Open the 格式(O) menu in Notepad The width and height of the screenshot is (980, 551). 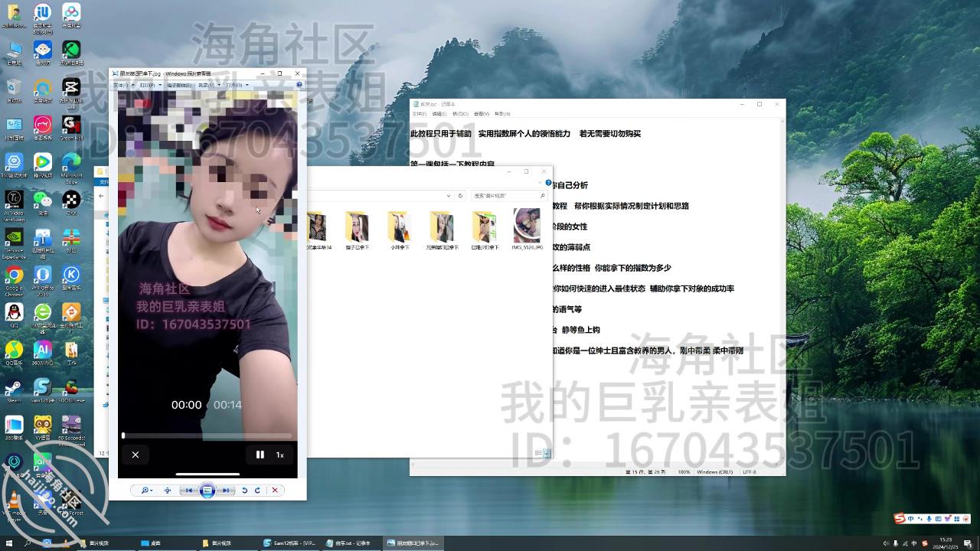(x=460, y=112)
